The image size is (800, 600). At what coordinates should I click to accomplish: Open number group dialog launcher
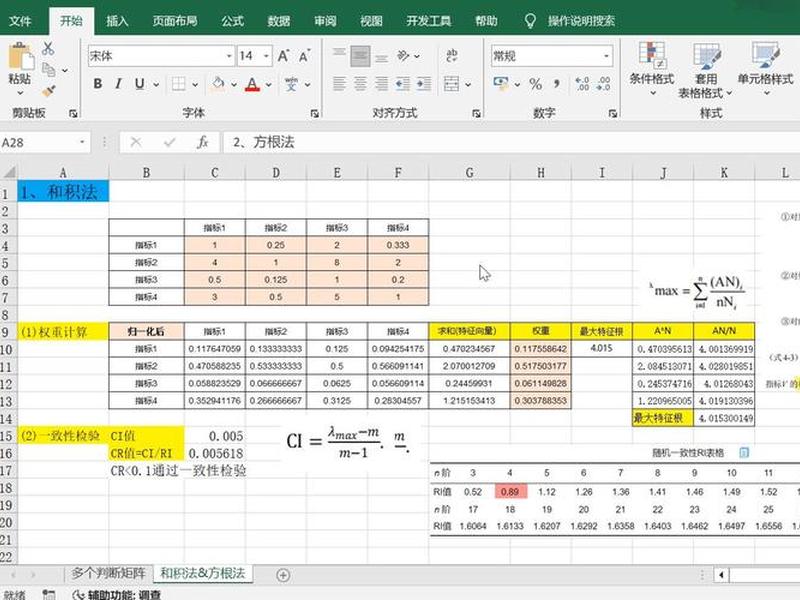click(613, 113)
